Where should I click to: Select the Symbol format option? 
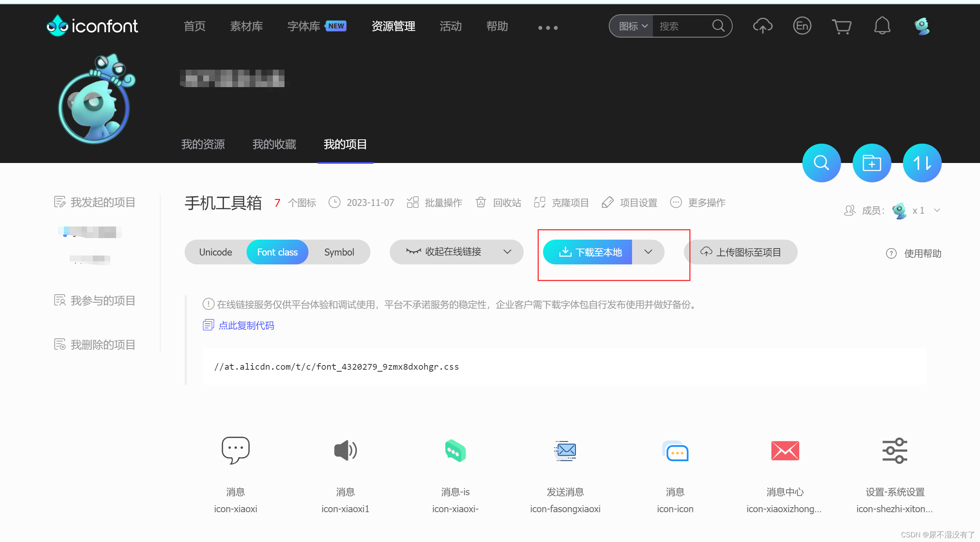[339, 252]
